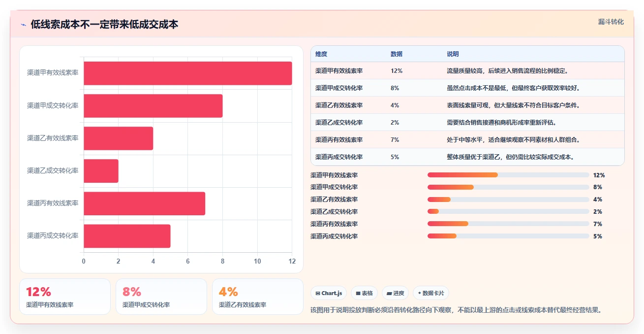The image size is (644, 334).
Task: Click the title 低线索成本不一定带来低成交成本
Action: (104, 24)
